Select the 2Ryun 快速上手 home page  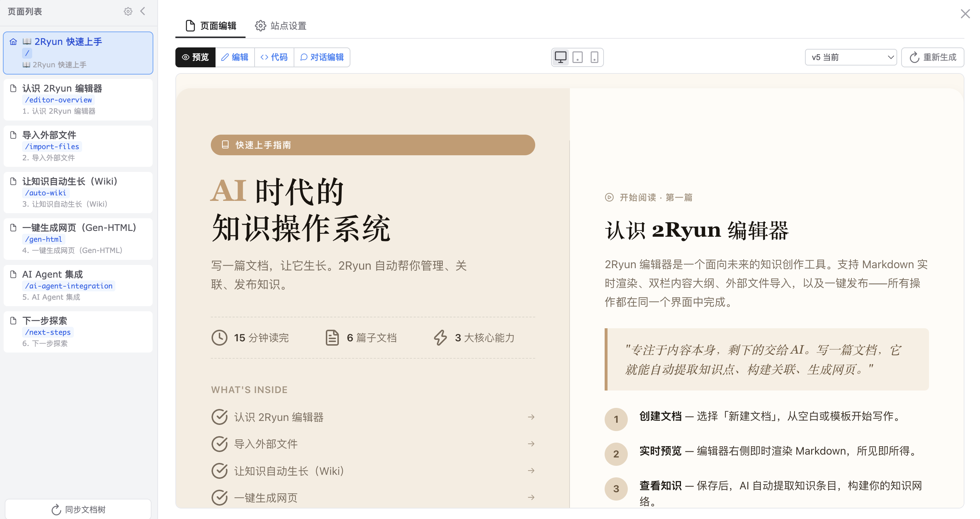tap(78, 53)
